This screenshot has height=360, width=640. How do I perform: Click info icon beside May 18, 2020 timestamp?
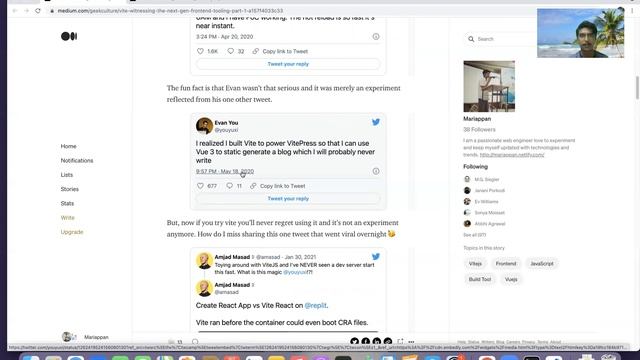pyautogui.click(x=376, y=171)
